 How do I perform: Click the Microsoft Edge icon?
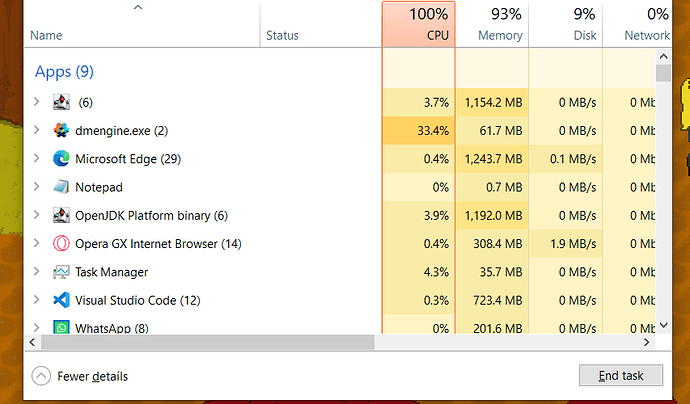pyautogui.click(x=61, y=158)
